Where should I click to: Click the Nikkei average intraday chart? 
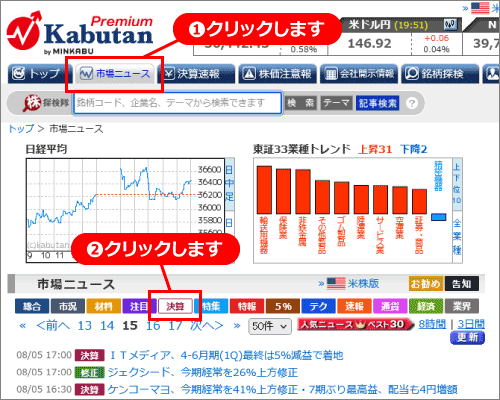coord(125,210)
